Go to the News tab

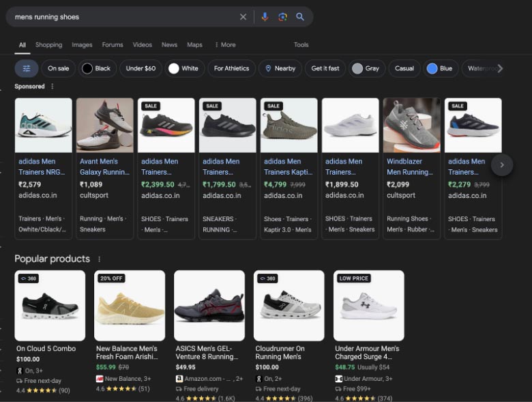pyautogui.click(x=169, y=45)
